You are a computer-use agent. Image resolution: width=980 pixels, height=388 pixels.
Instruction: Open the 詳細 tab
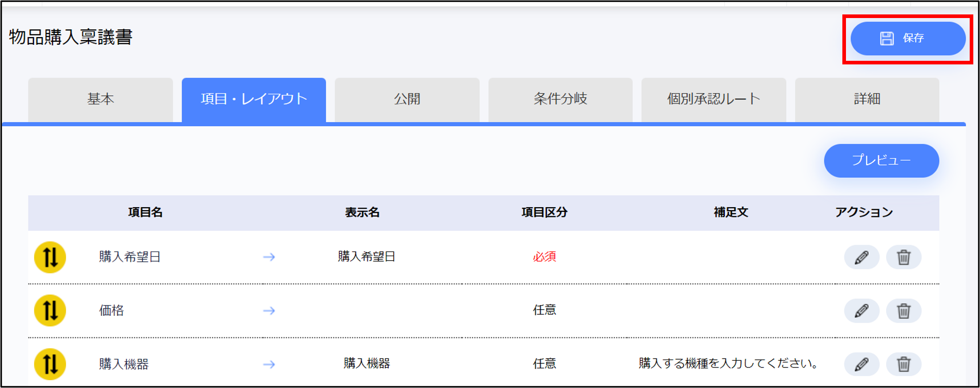point(867,99)
